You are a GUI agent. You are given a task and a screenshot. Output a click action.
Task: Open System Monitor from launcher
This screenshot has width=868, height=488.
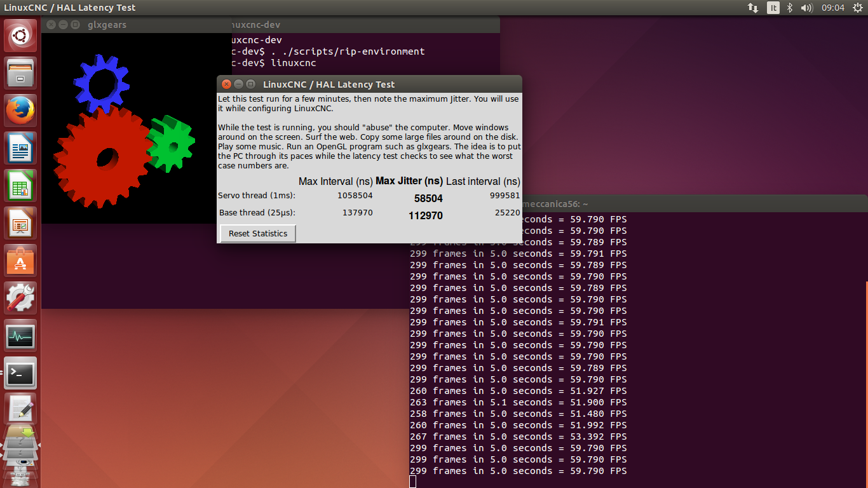[x=21, y=335]
